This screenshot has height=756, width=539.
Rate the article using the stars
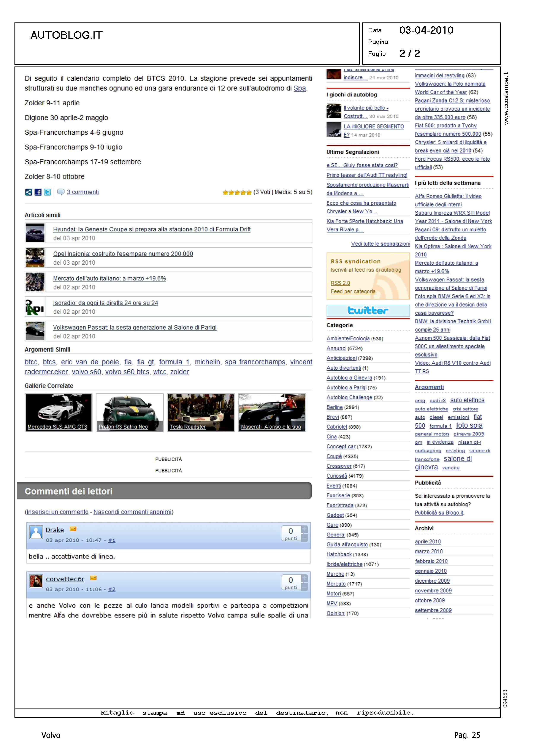[x=237, y=192]
